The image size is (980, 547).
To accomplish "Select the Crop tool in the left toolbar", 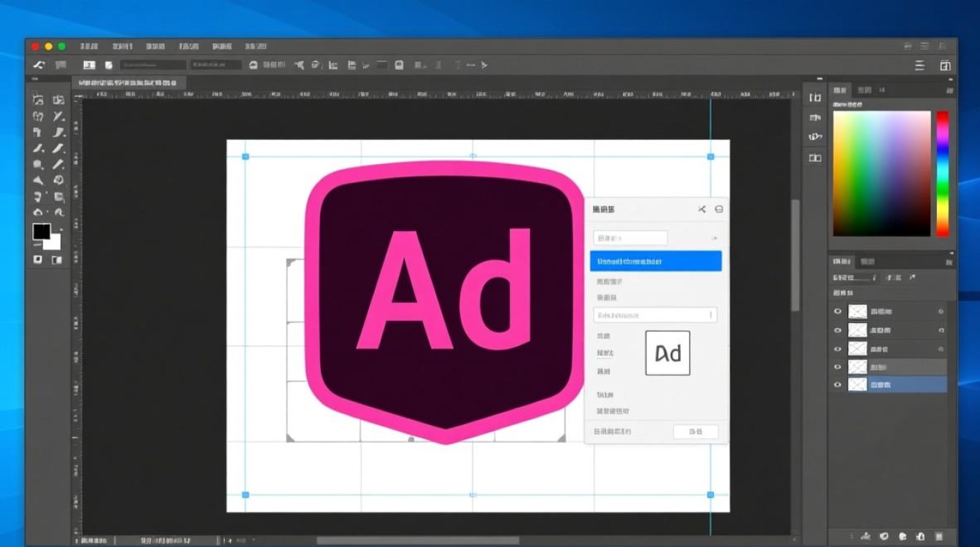I will (39, 131).
